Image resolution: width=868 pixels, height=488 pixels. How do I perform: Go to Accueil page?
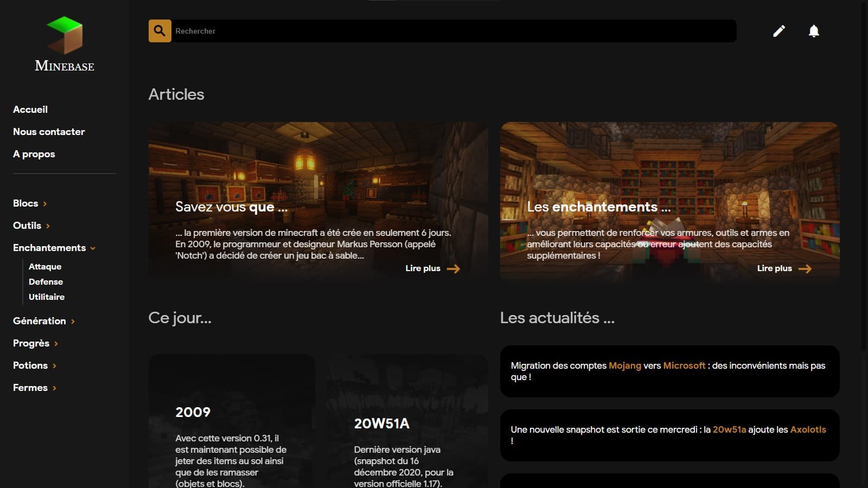click(30, 110)
